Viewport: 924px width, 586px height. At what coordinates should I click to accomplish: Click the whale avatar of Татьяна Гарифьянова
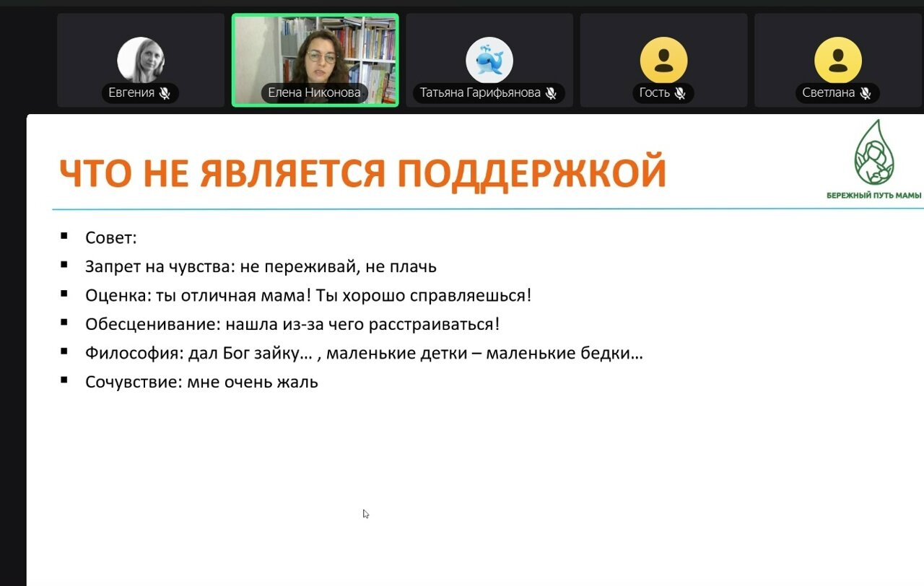(489, 61)
